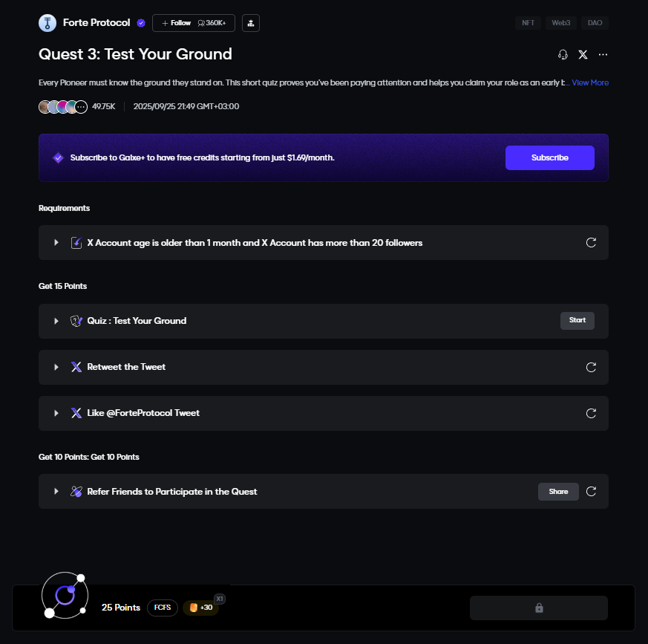The height and width of the screenshot is (644, 648).
Task: Click the headset support icon
Action: [x=563, y=54]
